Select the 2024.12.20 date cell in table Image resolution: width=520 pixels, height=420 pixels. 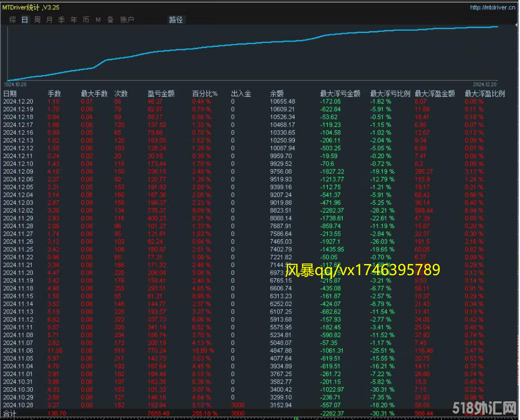[x=18, y=101]
